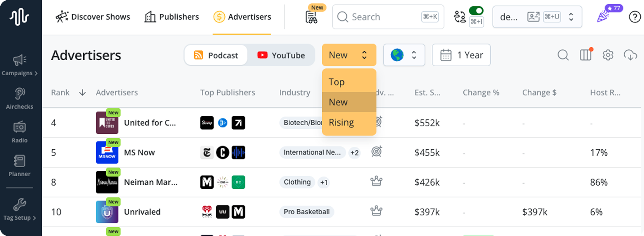644x236 pixels.
Task: Click the blue publisher icon for United for C...
Action: (x=223, y=123)
